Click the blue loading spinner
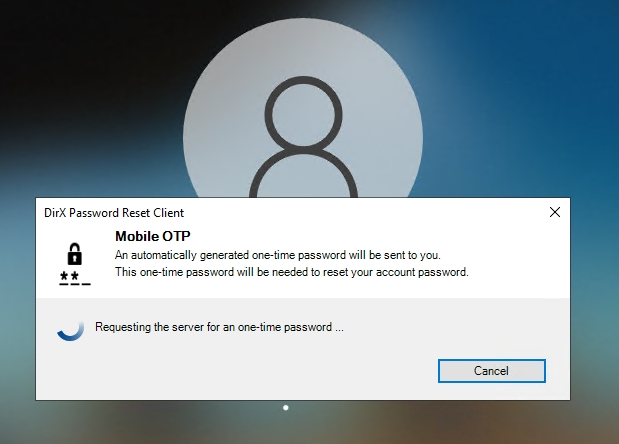 click(x=71, y=331)
